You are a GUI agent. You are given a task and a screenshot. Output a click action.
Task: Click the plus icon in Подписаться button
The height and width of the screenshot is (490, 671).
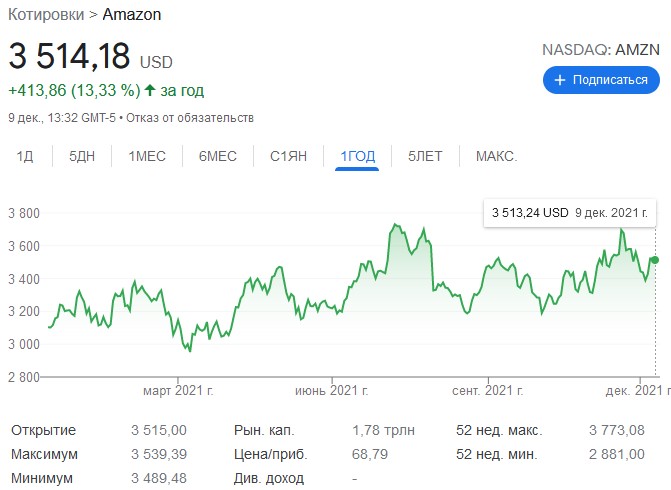[x=560, y=80]
